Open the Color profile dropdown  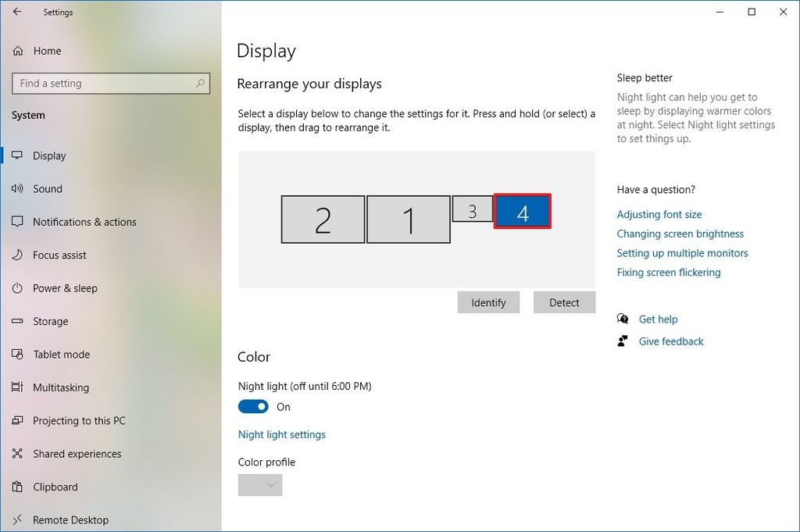click(x=260, y=484)
